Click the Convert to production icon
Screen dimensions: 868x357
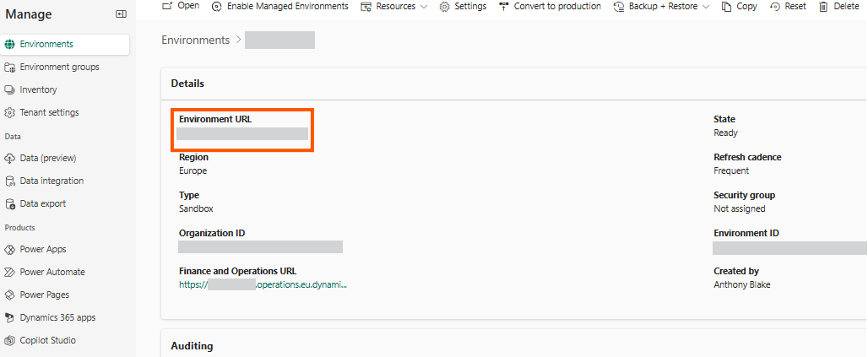pos(504,7)
